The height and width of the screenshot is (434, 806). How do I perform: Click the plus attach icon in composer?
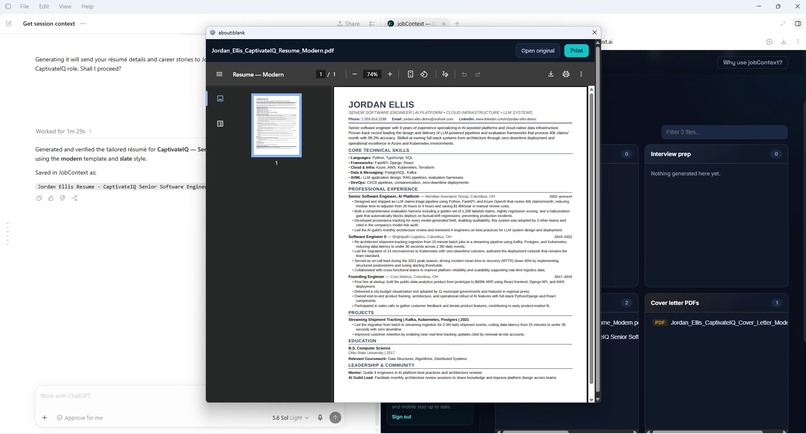click(45, 418)
